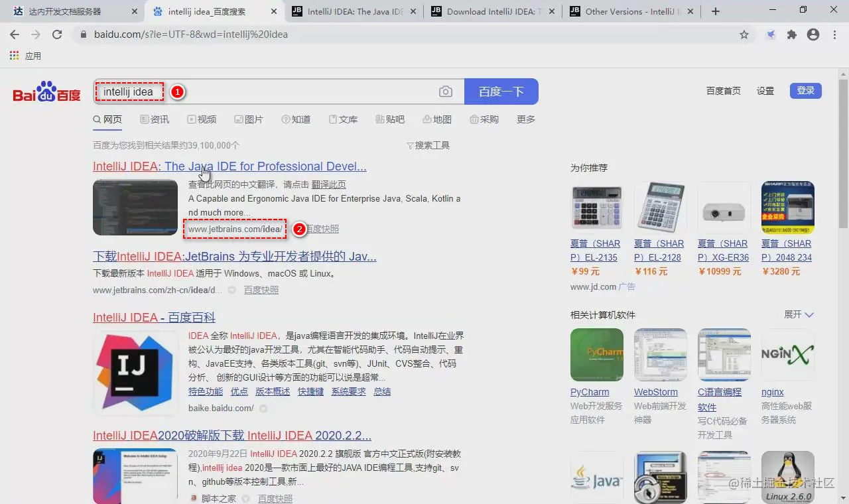Open the EL-2128 calculator ad link
Image resolution: width=849 pixels, height=504 pixels.
[x=659, y=250]
